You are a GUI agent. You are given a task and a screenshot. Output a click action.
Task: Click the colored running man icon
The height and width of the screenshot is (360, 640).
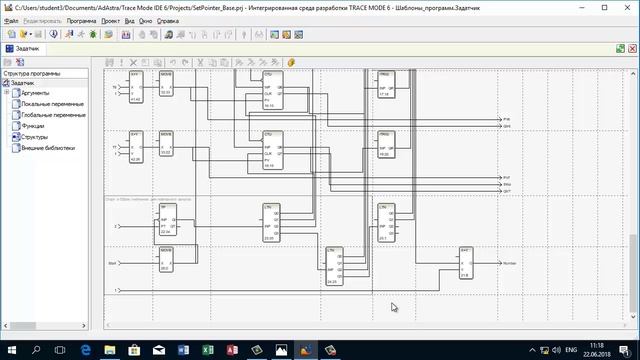(x=69, y=35)
